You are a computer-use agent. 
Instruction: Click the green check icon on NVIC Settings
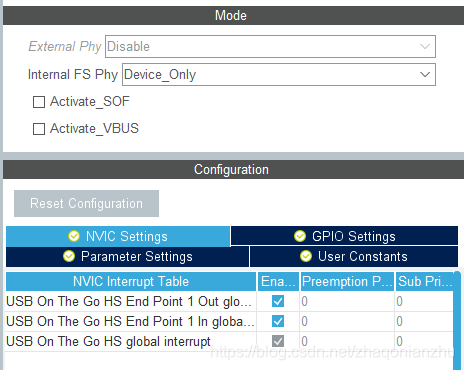click(x=74, y=236)
